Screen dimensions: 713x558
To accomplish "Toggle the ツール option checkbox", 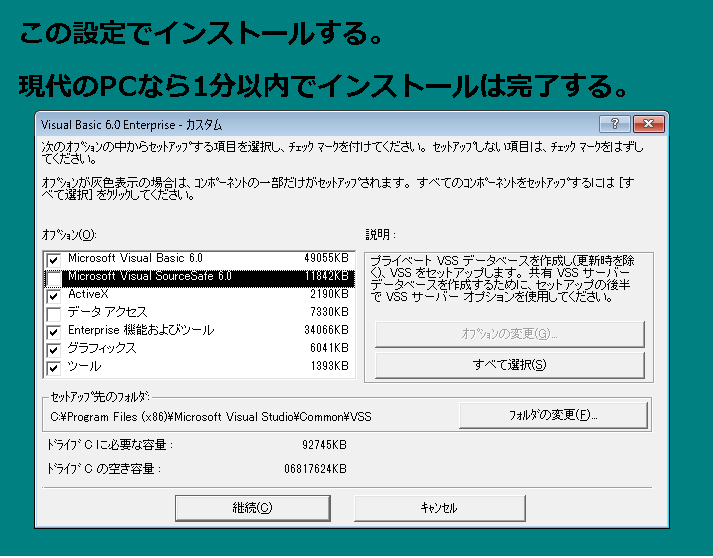I will pyautogui.click(x=54, y=367).
